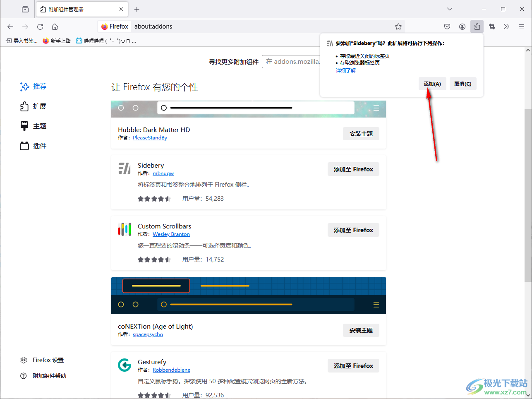Click the Sidebery extension icon
This screenshot has height=399, width=532.
click(125, 168)
